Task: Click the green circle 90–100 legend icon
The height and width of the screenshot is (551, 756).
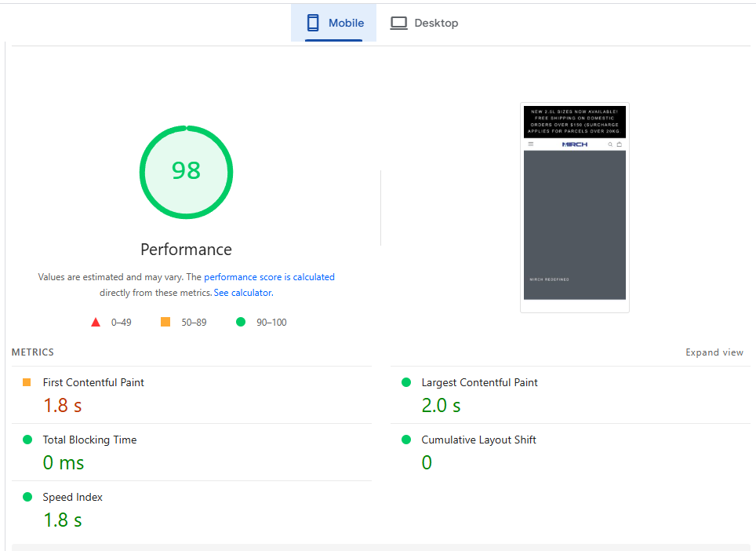Action: pos(241,322)
